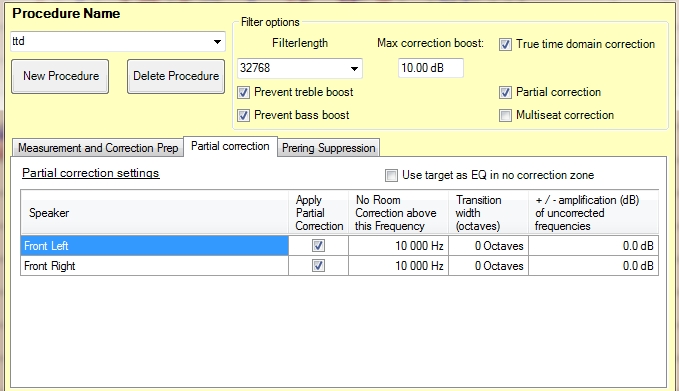This screenshot has height=391, width=679.
Task: Click the Delete Procedure button
Action: click(176, 76)
